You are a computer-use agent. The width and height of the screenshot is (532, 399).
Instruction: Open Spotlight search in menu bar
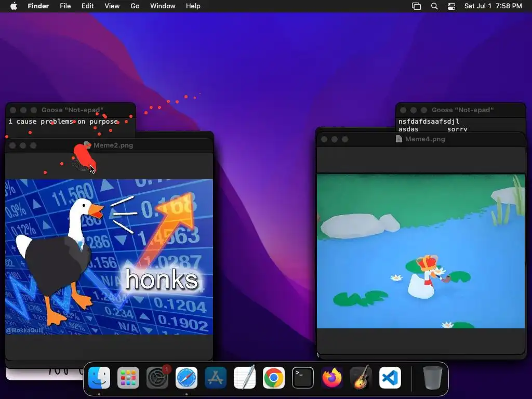434,6
